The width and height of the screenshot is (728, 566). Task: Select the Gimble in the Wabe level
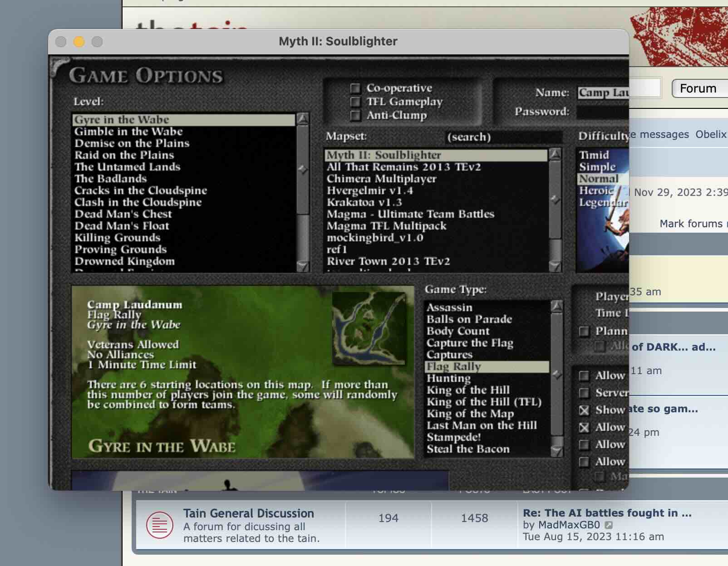tap(183, 132)
